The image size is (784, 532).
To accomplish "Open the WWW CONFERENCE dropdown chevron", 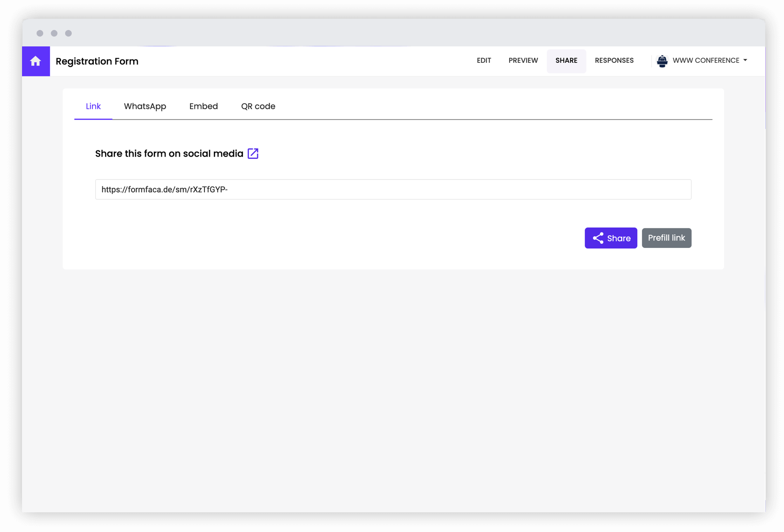I will 746,60.
